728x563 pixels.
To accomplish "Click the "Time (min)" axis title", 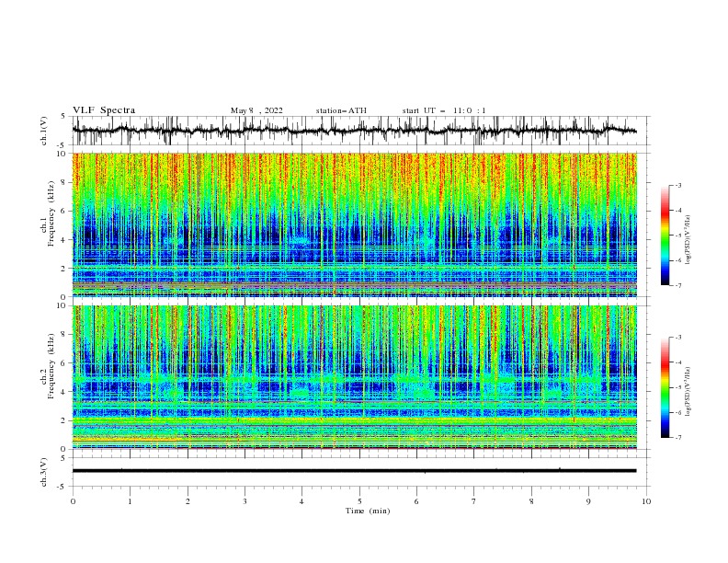I will pyautogui.click(x=368, y=511).
